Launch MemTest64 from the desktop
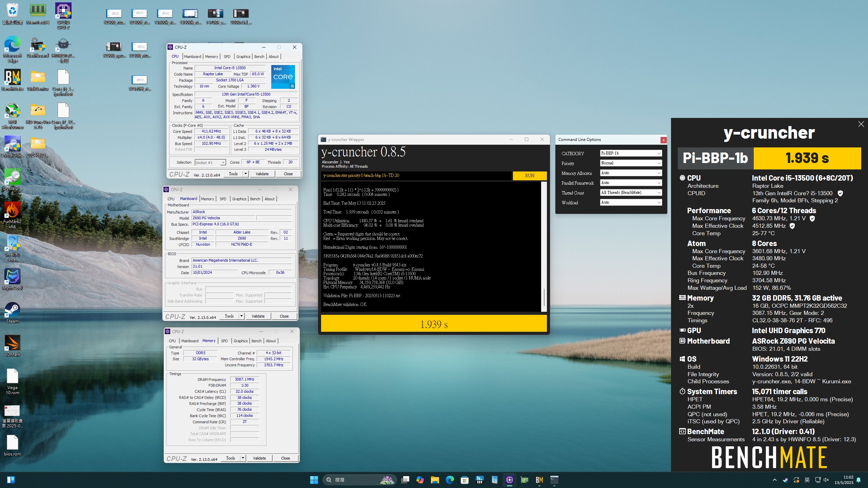 38,14
